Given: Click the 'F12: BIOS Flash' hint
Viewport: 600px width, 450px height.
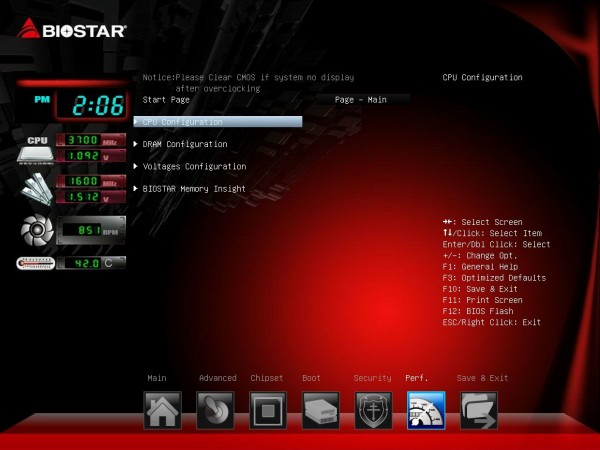Looking at the screenshot, I should [x=478, y=311].
